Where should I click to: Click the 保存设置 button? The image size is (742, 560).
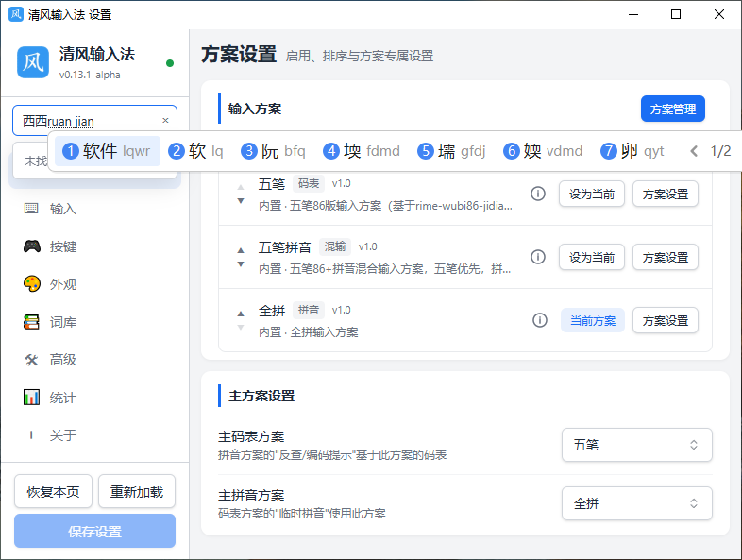point(94,531)
